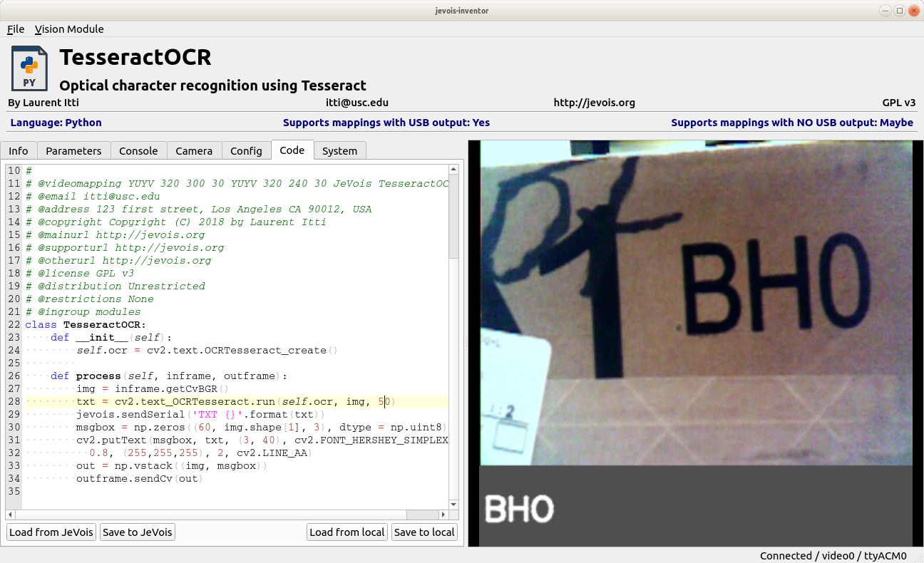The width and height of the screenshot is (924, 563).
Task: Click the GPL v3 license label
Action: click(899, 103)
